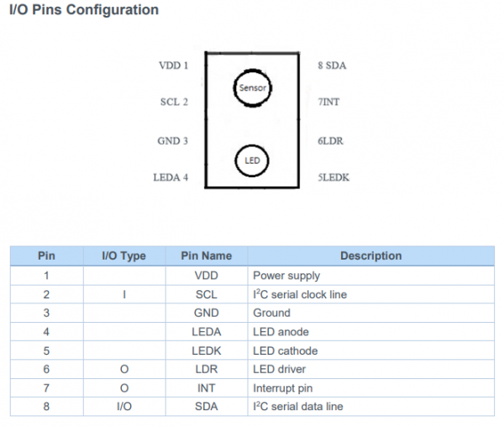Click the LEDA 4 label in diagram
This screenshot has height=427, width=504.
(x=171, y=177)
